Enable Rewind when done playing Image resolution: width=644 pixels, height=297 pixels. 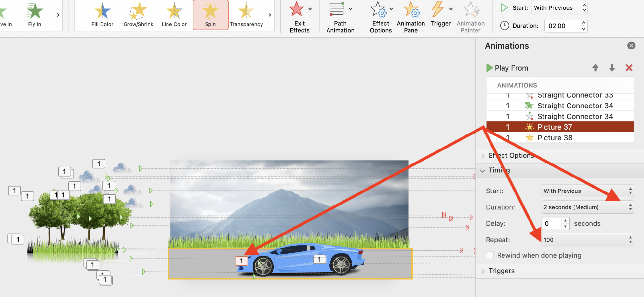(x=490, y=255)
